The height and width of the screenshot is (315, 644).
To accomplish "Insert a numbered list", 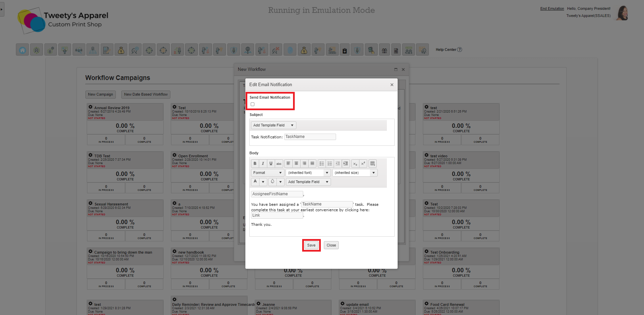I will pyautogui.click(x=330, y=163).
